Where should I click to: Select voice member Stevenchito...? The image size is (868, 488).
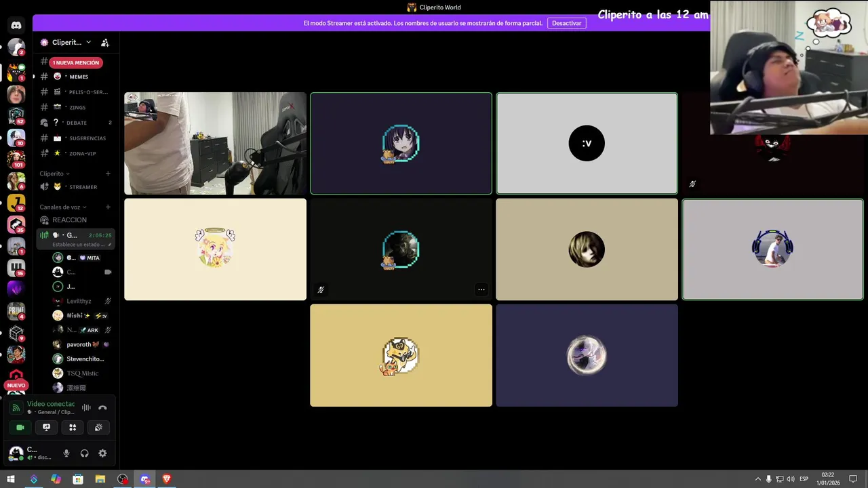[x=82, y=359]
